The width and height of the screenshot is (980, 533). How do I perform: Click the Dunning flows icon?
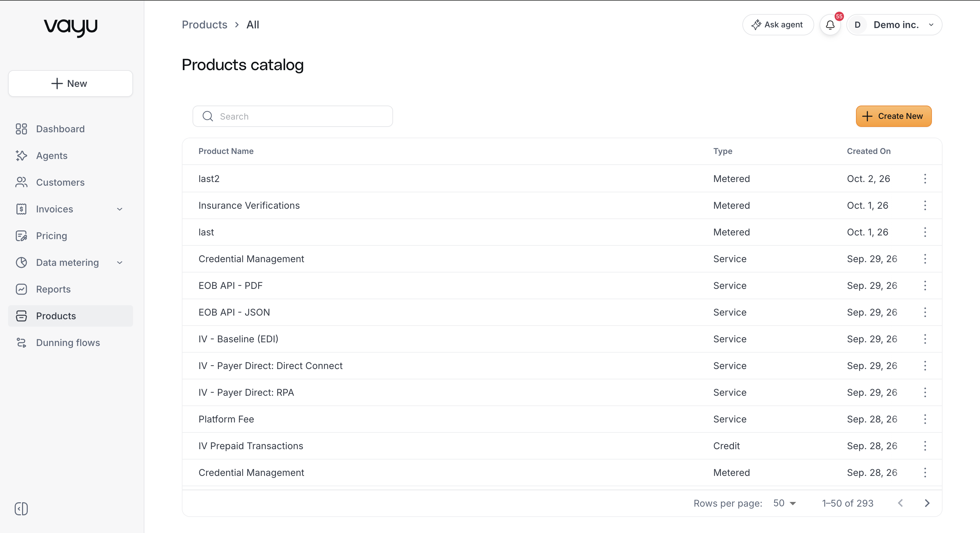[x=21, y=343]
